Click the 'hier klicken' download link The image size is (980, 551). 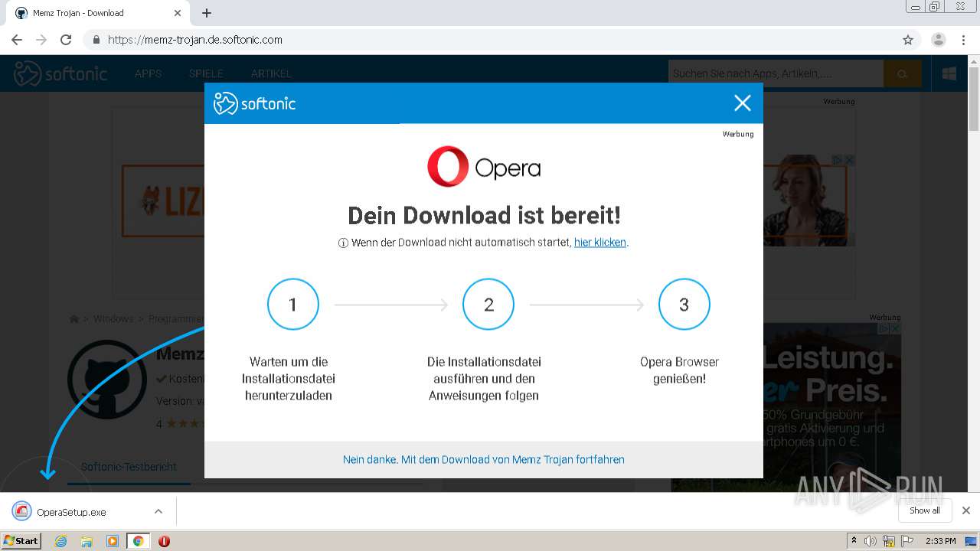(600, 243)
